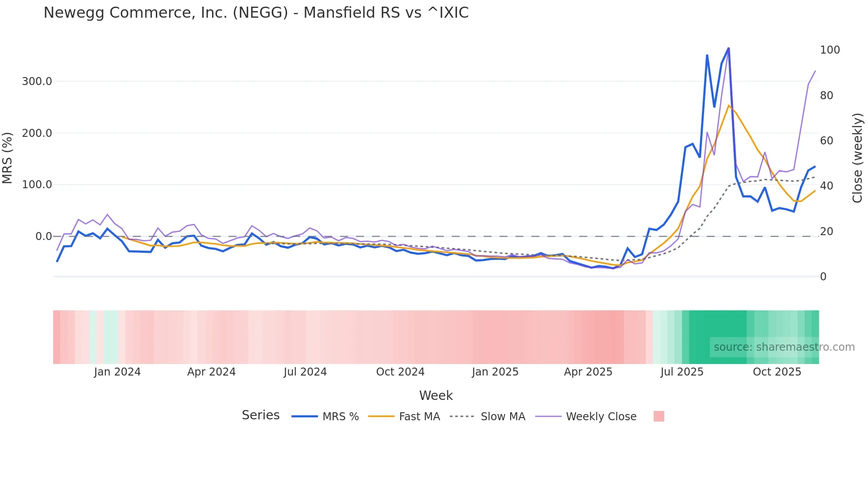This screenshot has height=488, width=868.
Task: Click the 'Jul 2024' axis label
Action: click(305, 372)
